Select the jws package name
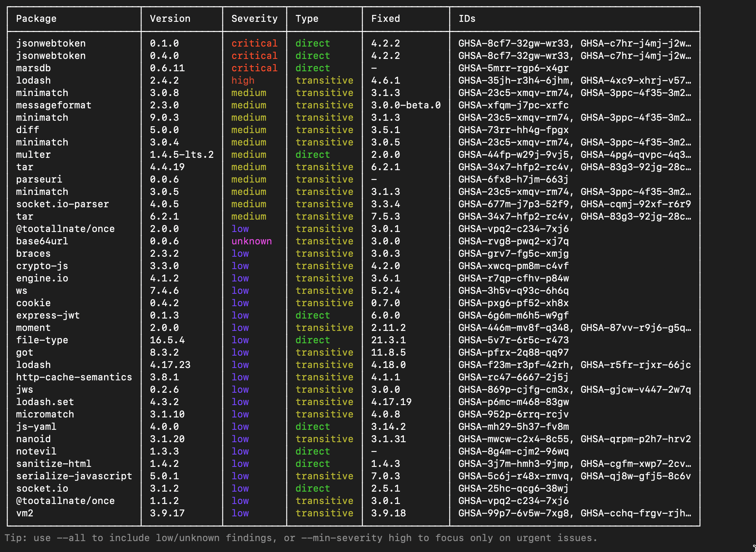Screen dimensions: 756x552 [x=25, y=389]
